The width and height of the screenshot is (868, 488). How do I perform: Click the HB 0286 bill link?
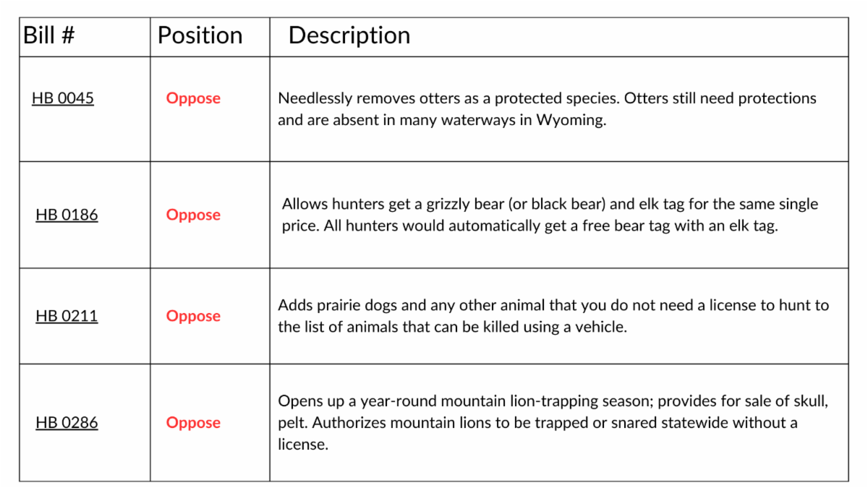pyautogui.click(x=67, y=423)
